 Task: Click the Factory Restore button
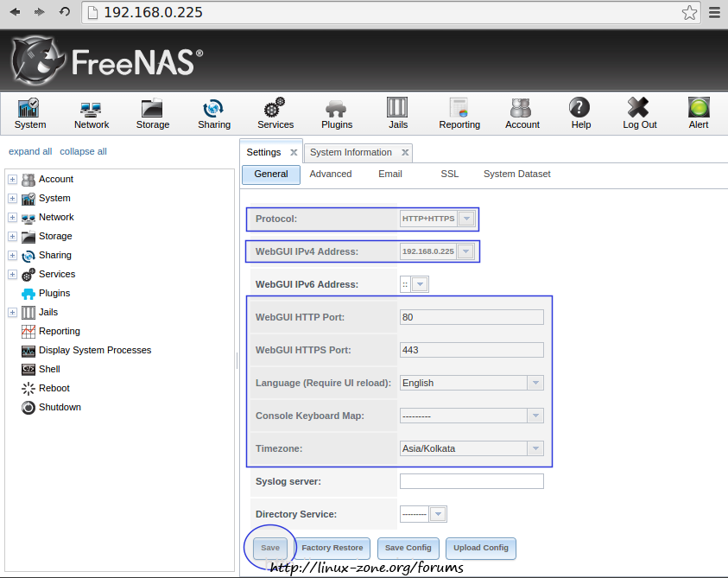[x=332, y=548]
